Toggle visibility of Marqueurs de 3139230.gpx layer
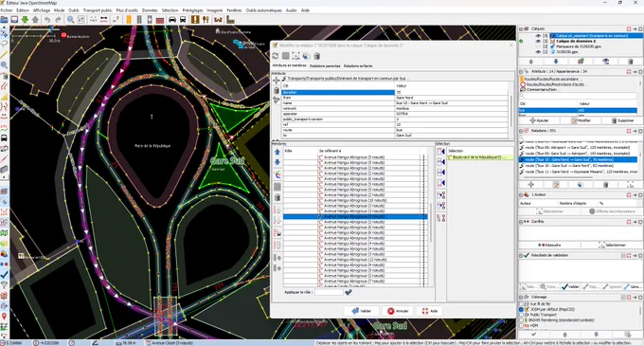 coord(538,46)
